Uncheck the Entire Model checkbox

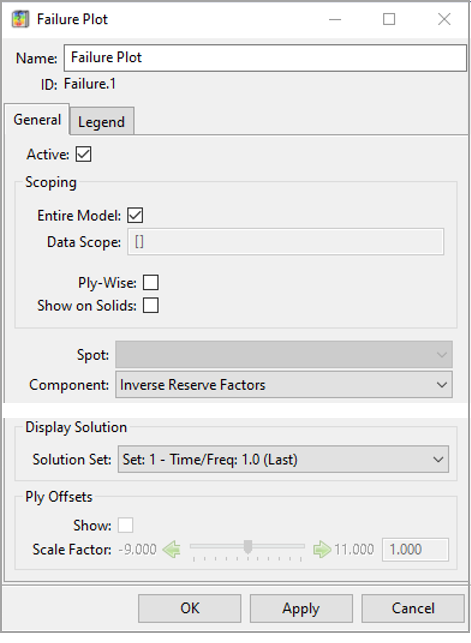coord(135,215)
